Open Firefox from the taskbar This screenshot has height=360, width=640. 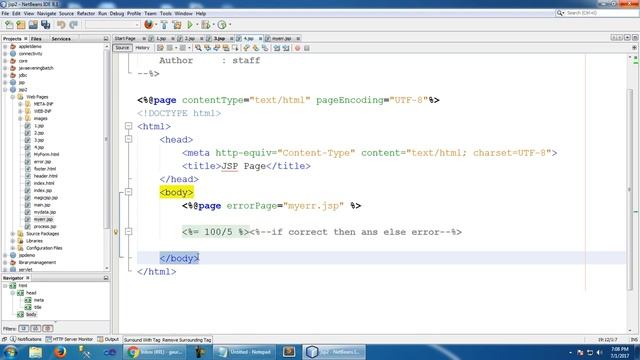pyautogui.click(x=60, y=352)
